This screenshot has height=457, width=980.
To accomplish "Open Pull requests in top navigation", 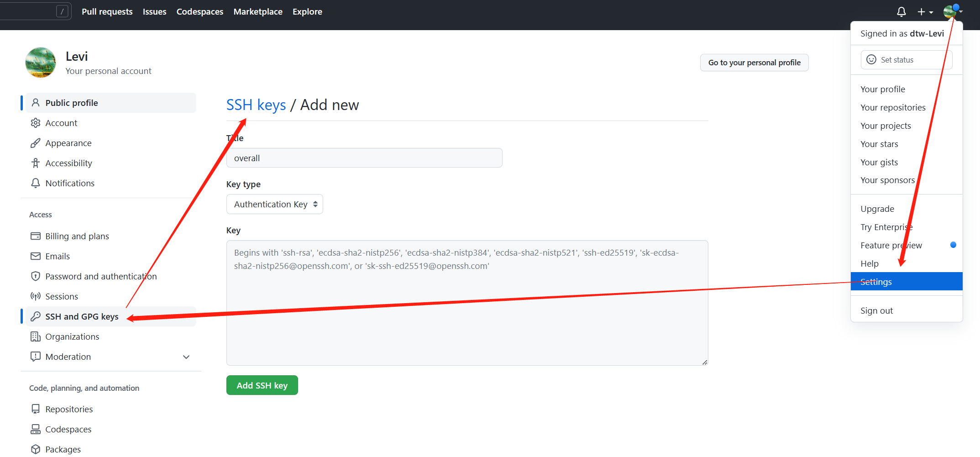I will coord(107,12).
